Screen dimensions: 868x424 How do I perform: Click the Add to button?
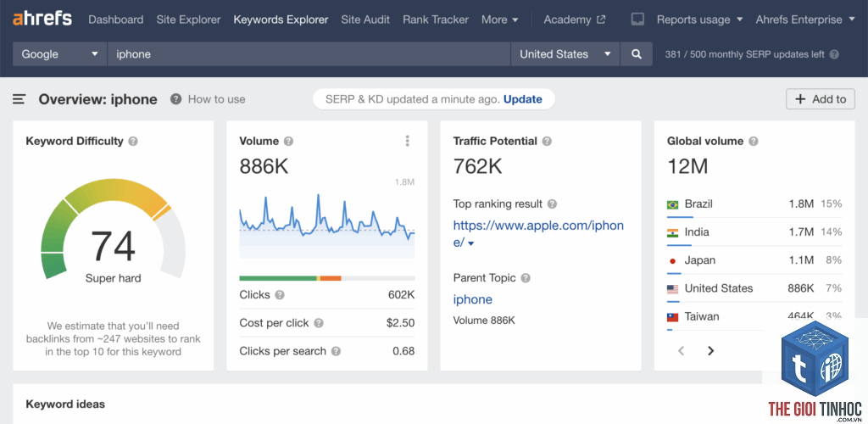[821, 99]
